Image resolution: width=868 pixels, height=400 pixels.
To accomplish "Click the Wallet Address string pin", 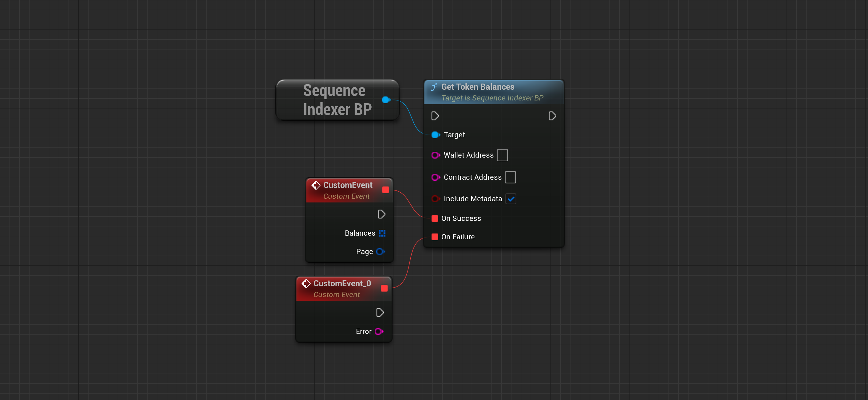I will (x=435, y=155).
